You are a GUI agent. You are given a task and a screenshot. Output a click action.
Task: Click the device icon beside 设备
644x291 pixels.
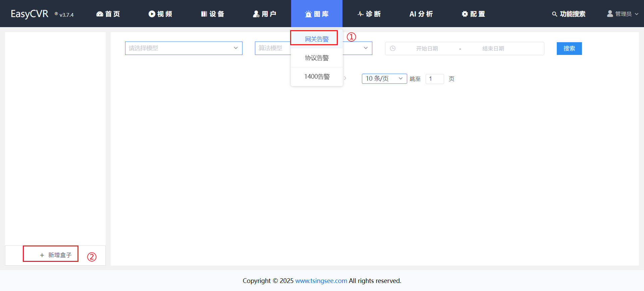pos(204,14)
